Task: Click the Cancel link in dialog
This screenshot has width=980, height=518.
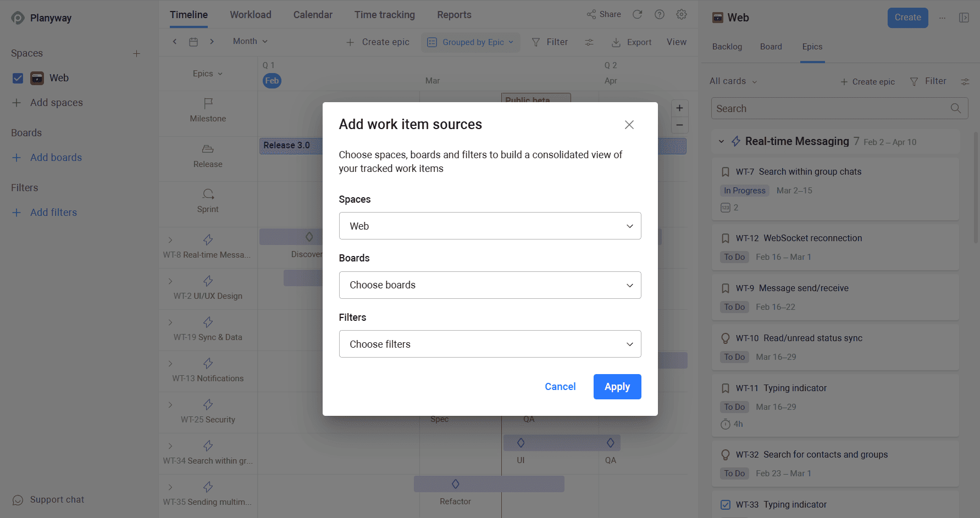Action: [560, 387]
